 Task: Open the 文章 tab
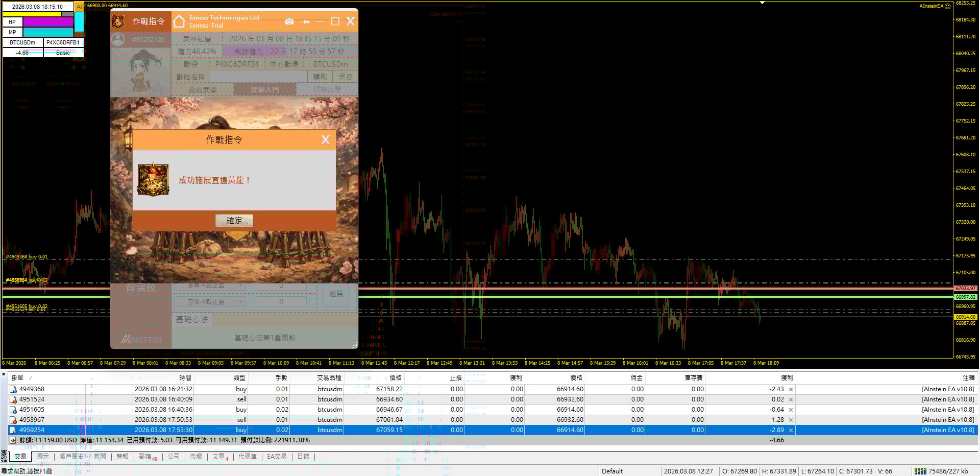point(220,457)
